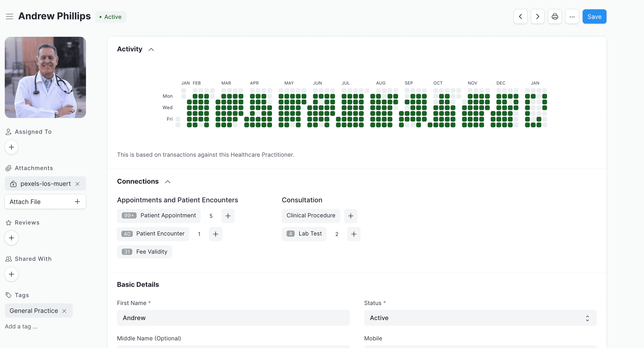Screen dimensions: 644x348
Task: Add a new review
Action: (x=11, y=238)
